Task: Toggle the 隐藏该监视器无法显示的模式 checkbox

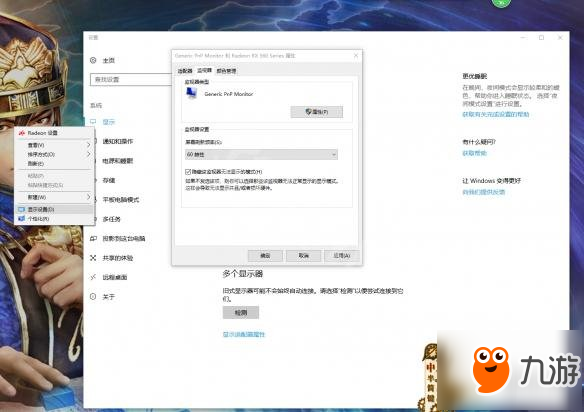Action: click(x=188, y=172)
